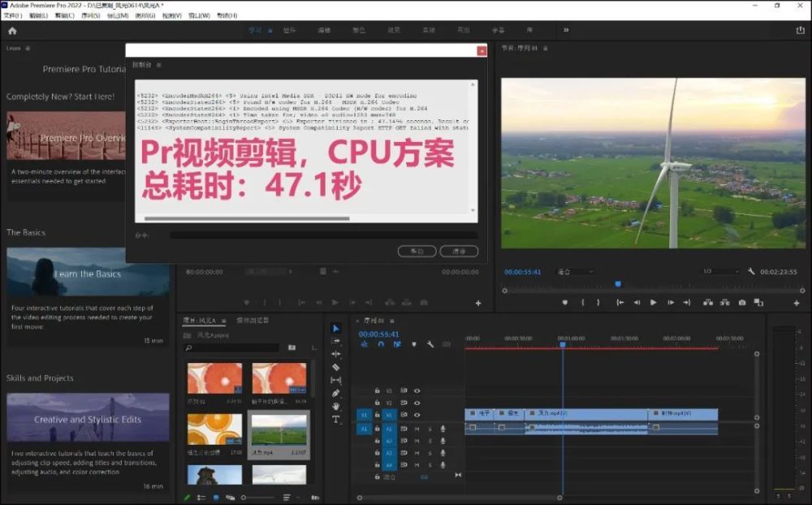Click the Export Frame camera icon
The width and height of the screenshot is (812, 505).
(742, 303)
